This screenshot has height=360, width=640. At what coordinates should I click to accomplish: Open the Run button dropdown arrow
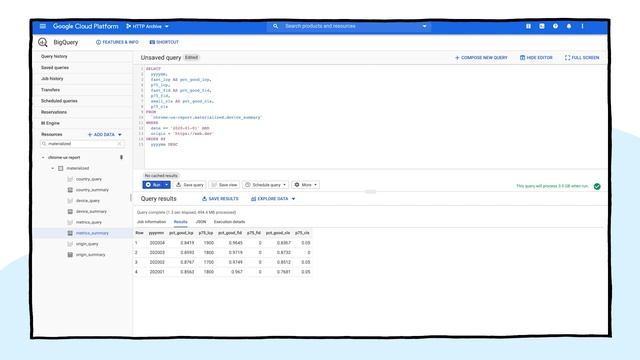pyautogui.click(x=167, y=185)
